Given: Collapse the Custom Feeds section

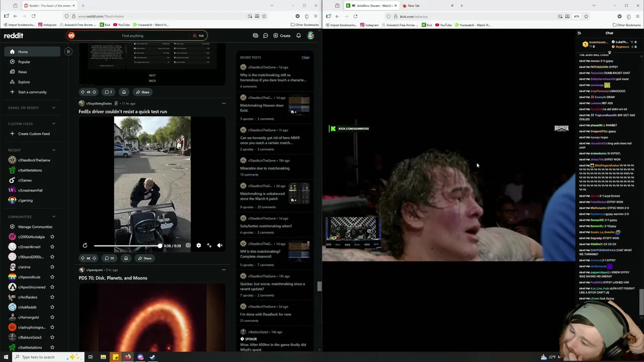Looking at the screenshot, I should 54,124.
